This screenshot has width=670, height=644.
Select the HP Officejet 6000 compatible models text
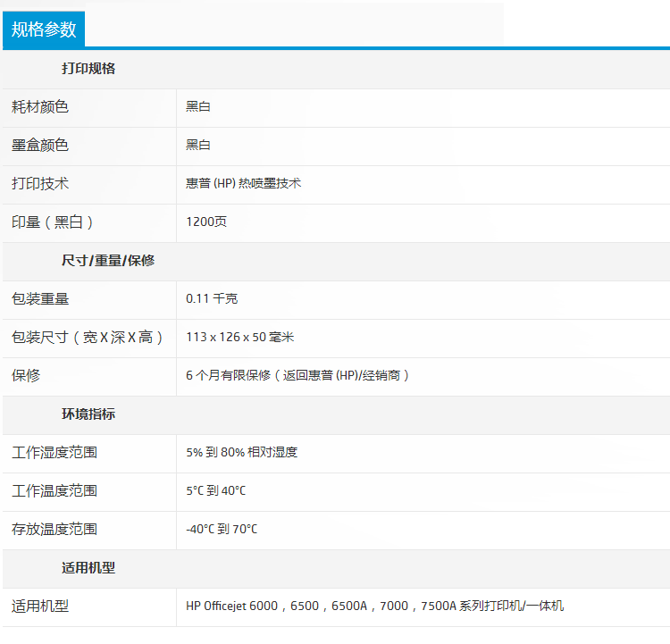coord(374,606)
